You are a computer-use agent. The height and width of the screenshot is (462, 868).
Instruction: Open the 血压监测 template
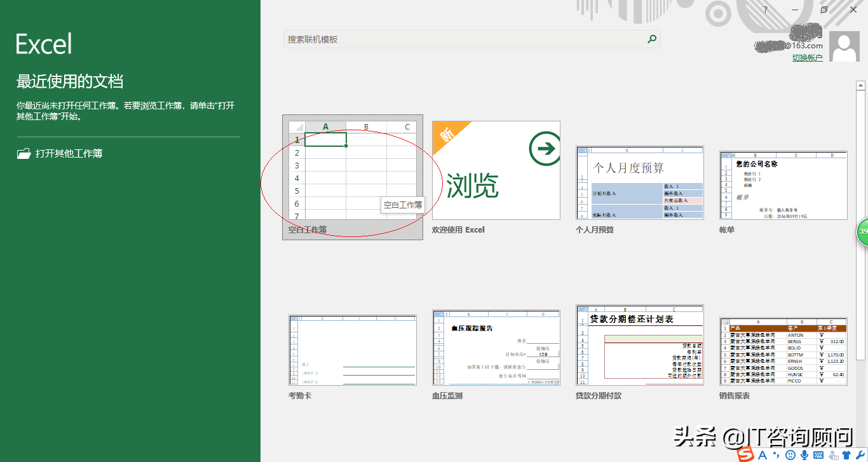point(496,355)
